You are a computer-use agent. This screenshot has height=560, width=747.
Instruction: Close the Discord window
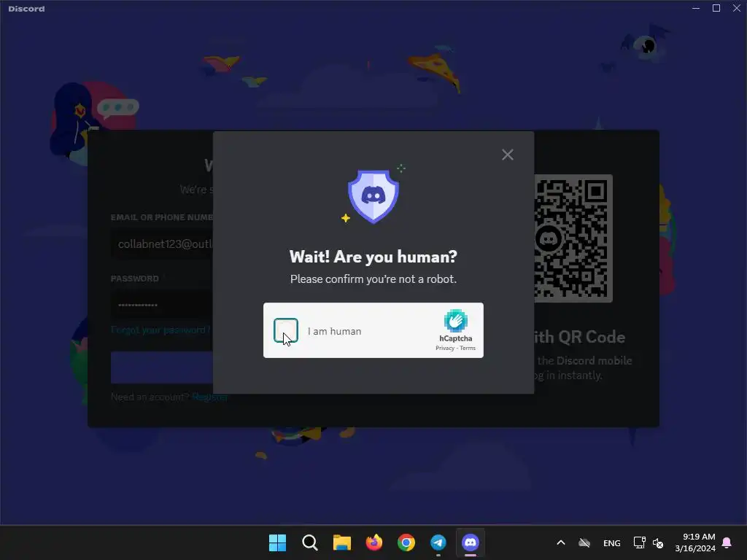tap(737, 8)
